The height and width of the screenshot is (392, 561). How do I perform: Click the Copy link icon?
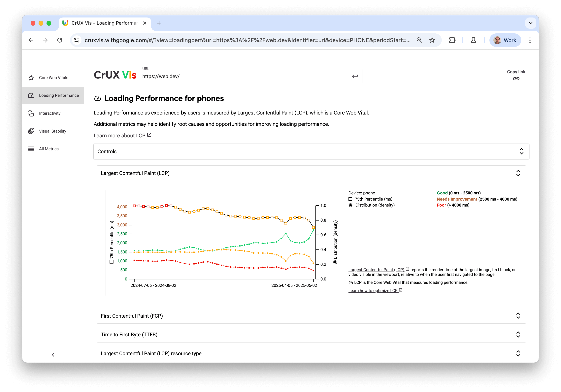tap(516, 79)
